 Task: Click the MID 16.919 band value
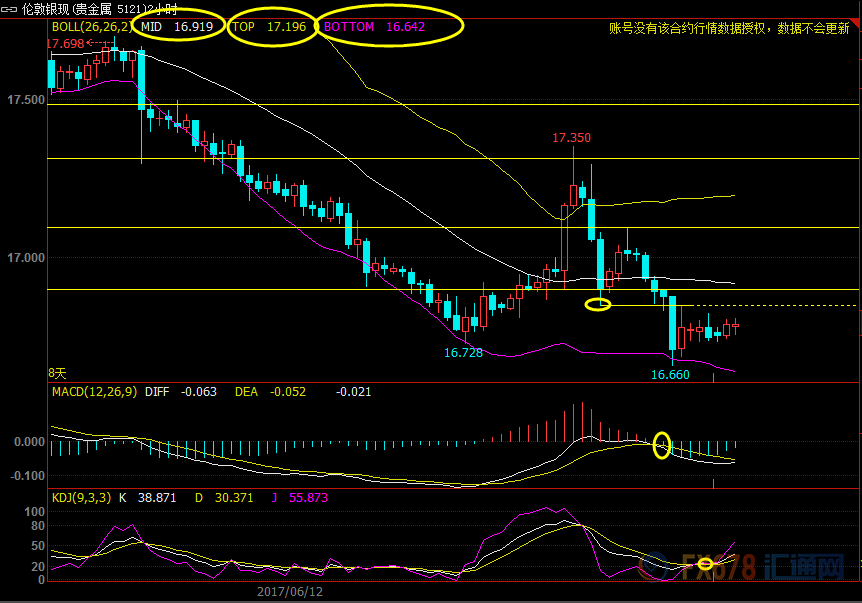(x=176, y=27)
